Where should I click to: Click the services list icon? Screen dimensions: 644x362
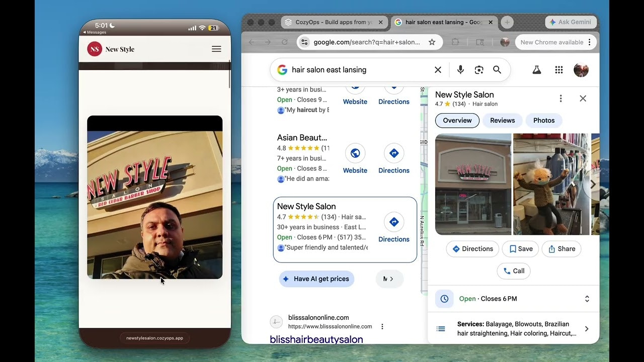[441, 329]
